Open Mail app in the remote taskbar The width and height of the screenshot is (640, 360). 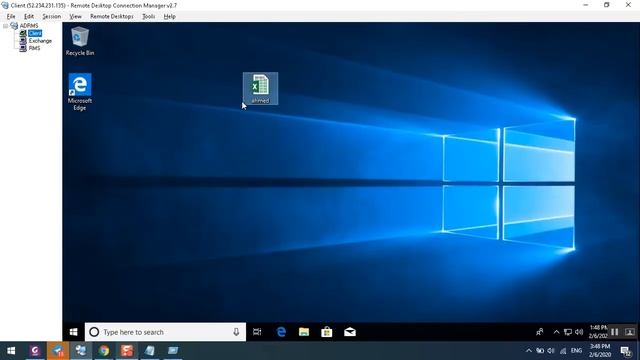tap(350, 332)
